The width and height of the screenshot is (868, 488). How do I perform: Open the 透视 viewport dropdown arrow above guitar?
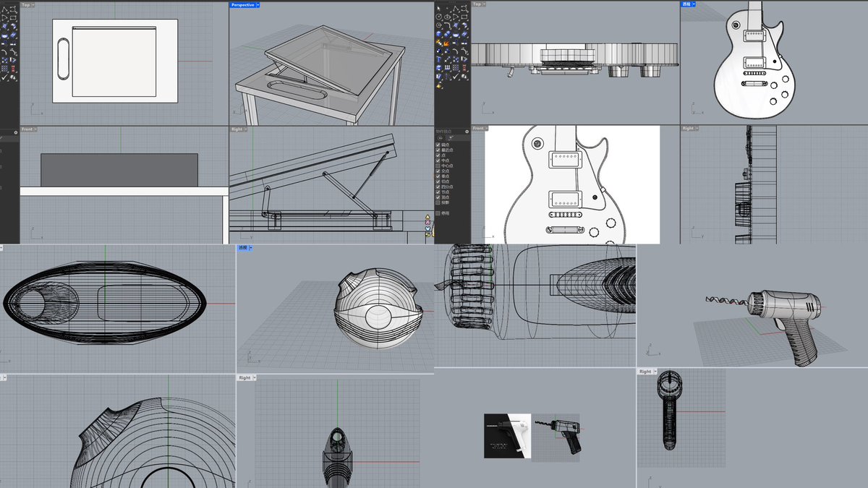(694, 4)
